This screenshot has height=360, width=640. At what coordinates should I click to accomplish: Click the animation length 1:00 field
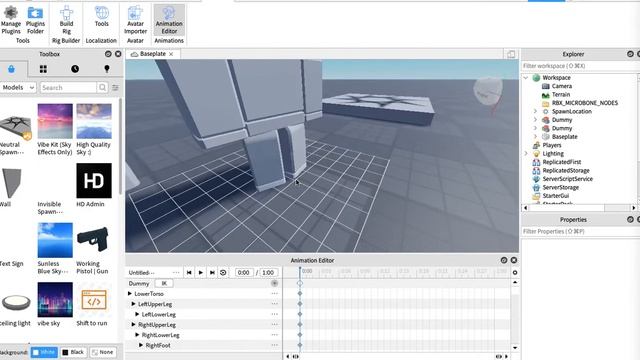[268, 273]
